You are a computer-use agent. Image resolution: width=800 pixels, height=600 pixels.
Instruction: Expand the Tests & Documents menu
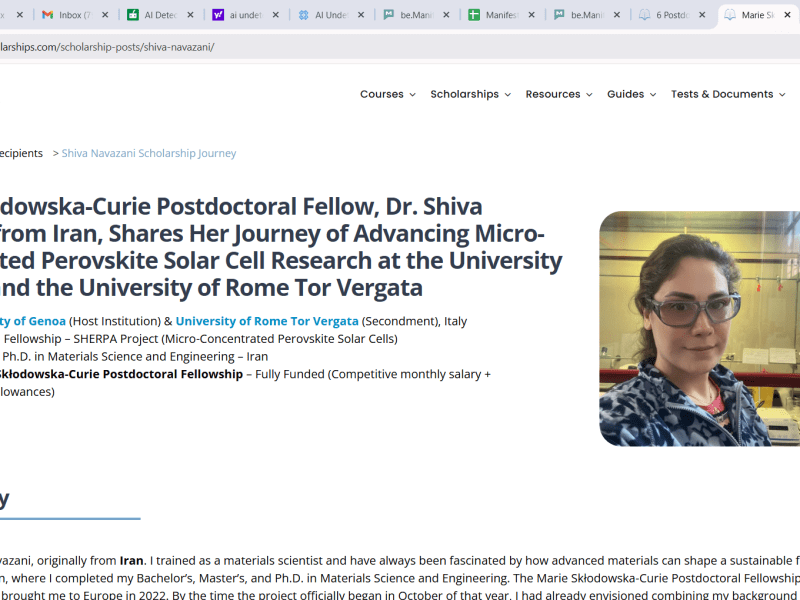pos(728,94)
